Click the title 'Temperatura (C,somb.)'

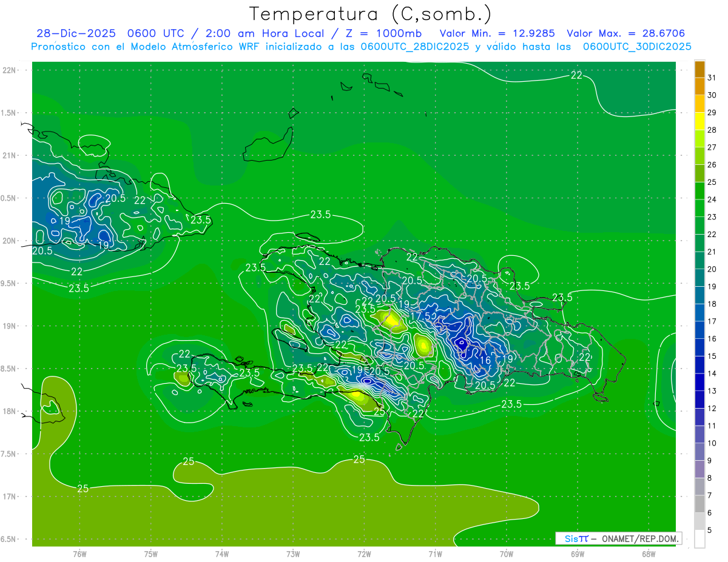pos(371,15)
